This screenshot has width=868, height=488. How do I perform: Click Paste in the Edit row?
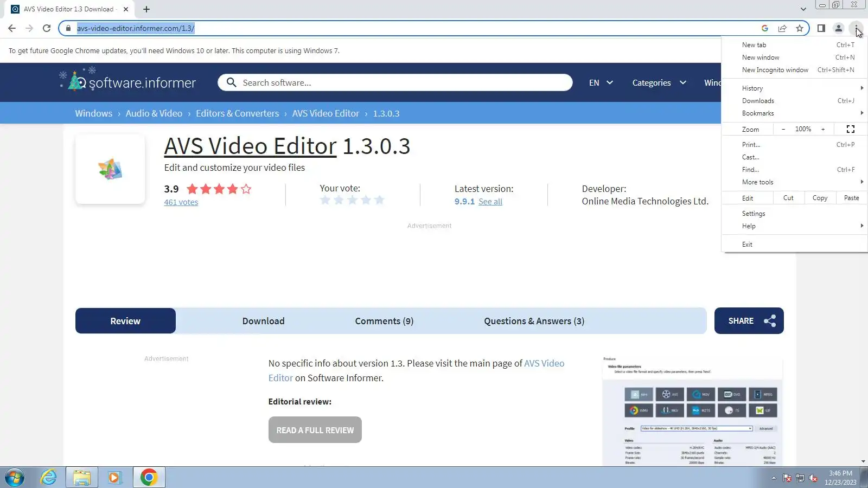point(852,198)
